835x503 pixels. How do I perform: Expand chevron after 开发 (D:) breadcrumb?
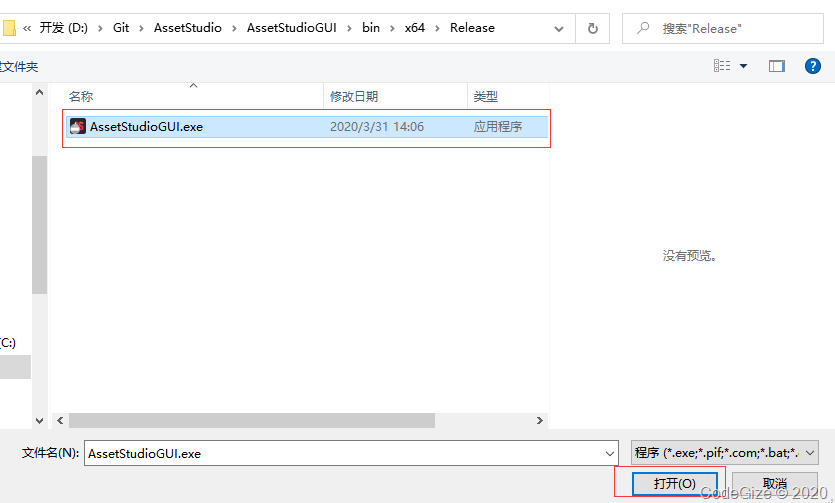pos(100,28)
